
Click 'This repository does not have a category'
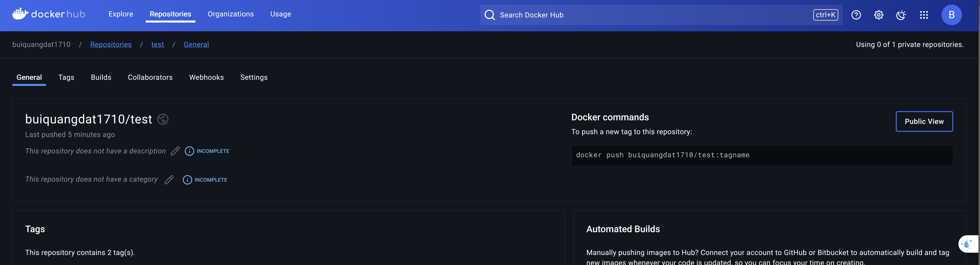tap(91, 179)
